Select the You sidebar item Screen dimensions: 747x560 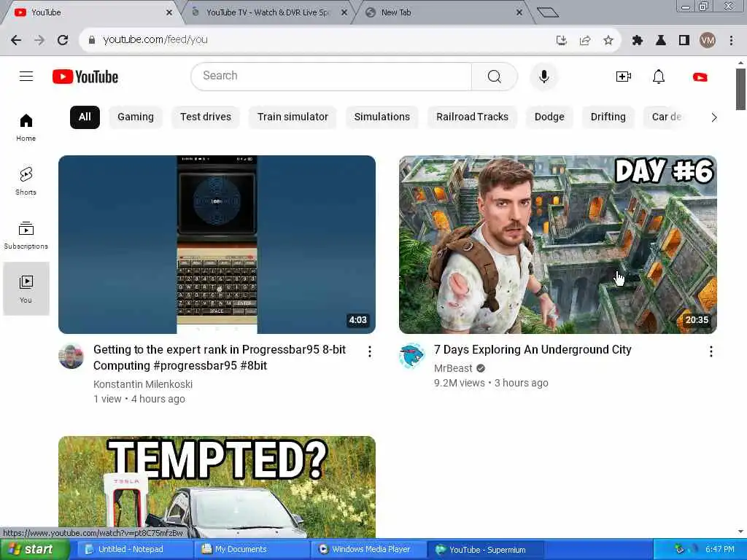[26, 289]
